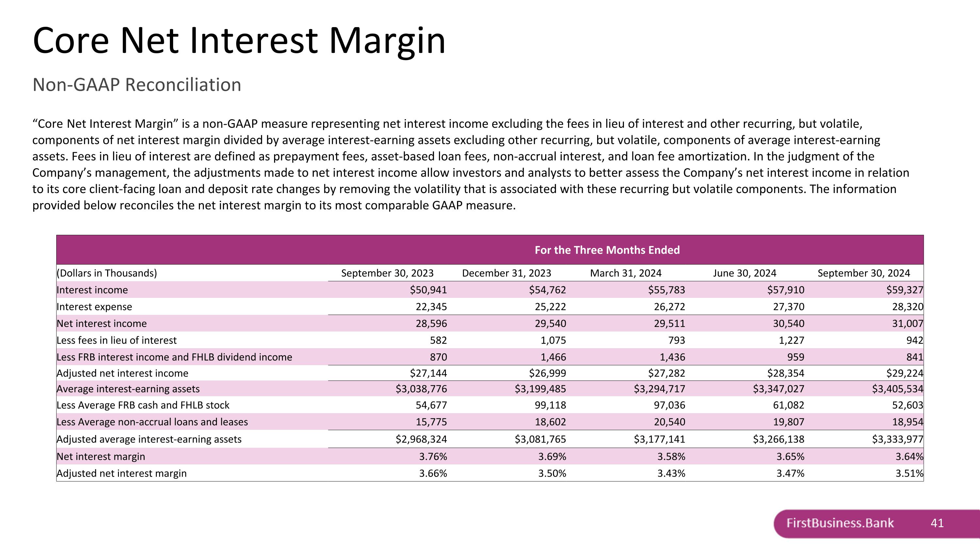Select the June 30, 2024 column header
Viewport: 980px width, 551px height.
[x=744, y=273]
